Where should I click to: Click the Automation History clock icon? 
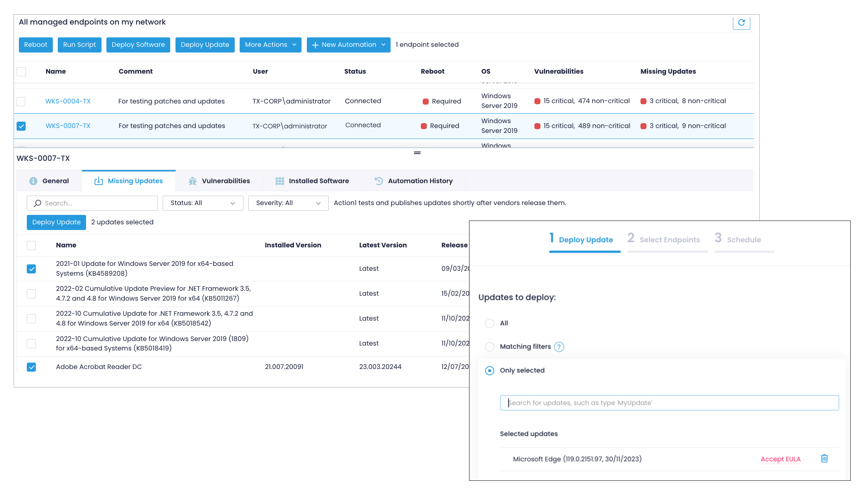(378, 181)
